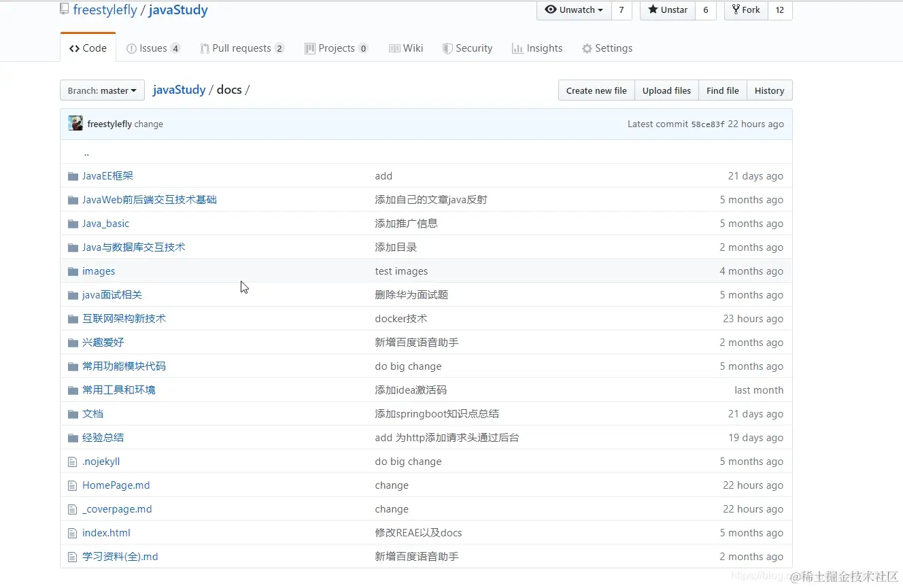Open the JavaEE框架 folder
This screenshot has width=903, height=588.
107,176
